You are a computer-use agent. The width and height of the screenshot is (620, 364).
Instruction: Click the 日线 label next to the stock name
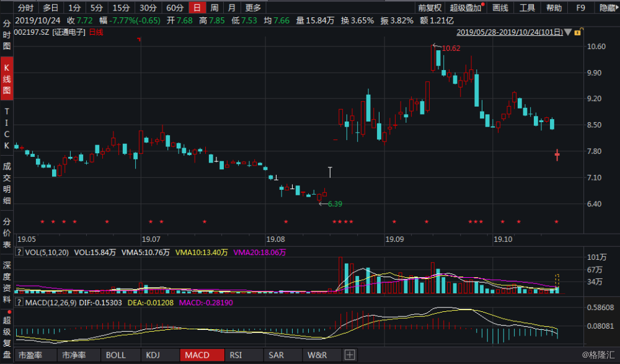[96, 32]
